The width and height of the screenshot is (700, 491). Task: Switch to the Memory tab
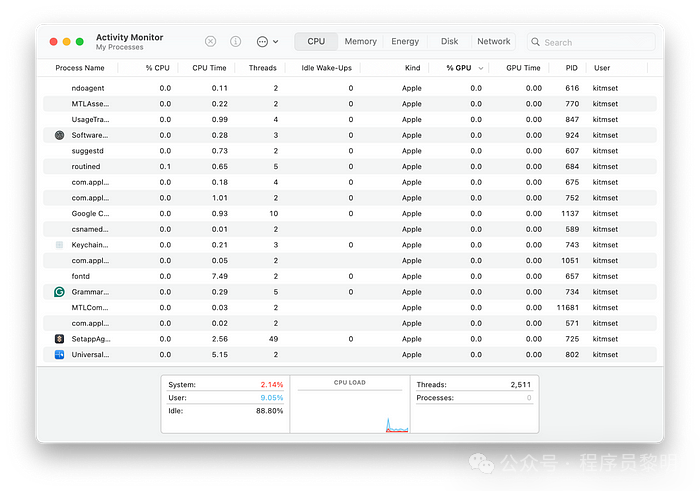pyautogui.click(x=361, y=42)
